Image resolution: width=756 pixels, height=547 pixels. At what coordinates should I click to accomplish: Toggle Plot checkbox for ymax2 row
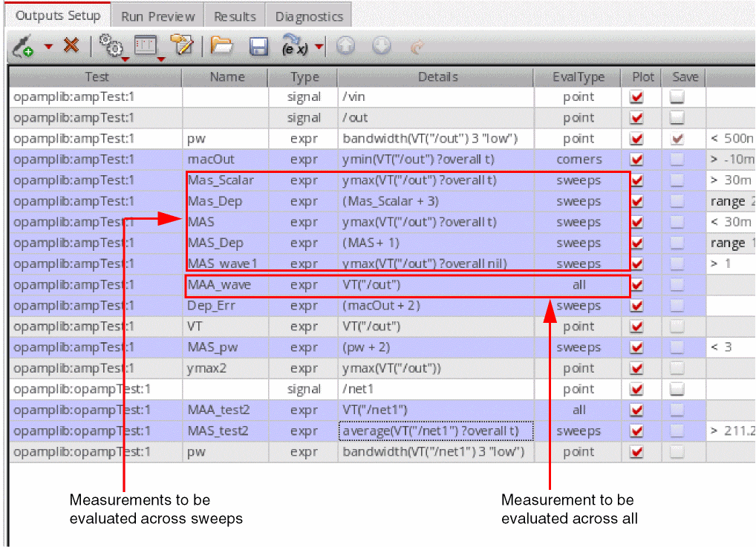637,368
